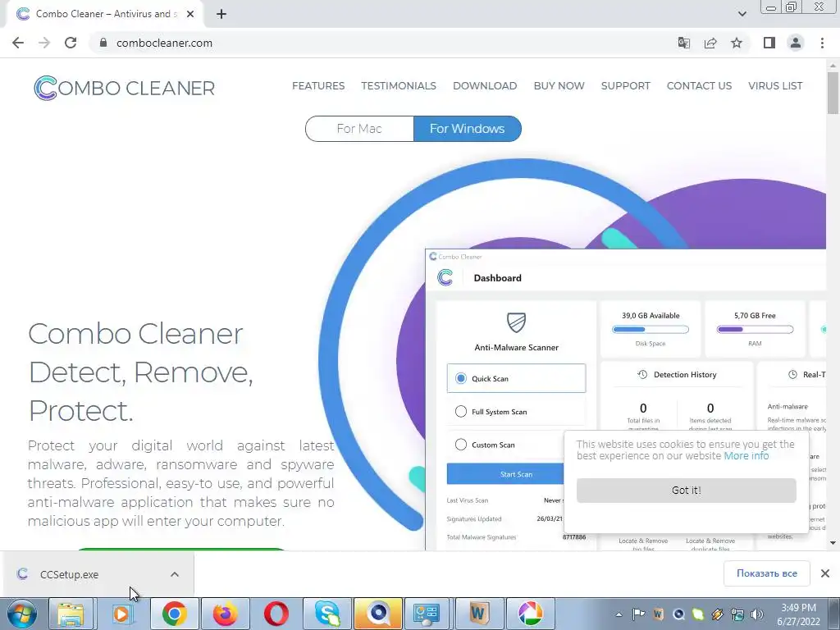Click the Anti-Malware Scanner shield icon

click(517, 322)
